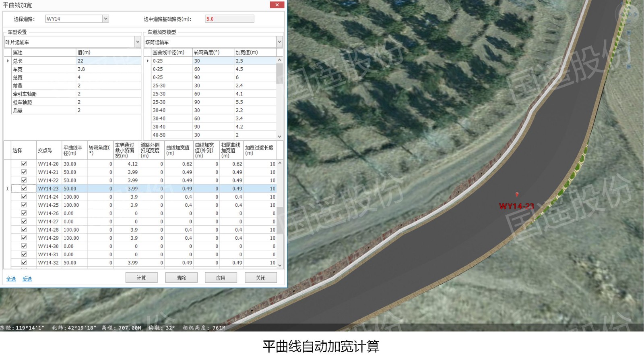Click row indicator arrow beside 总长
644x359 pixels.
(x=8, y=61)
